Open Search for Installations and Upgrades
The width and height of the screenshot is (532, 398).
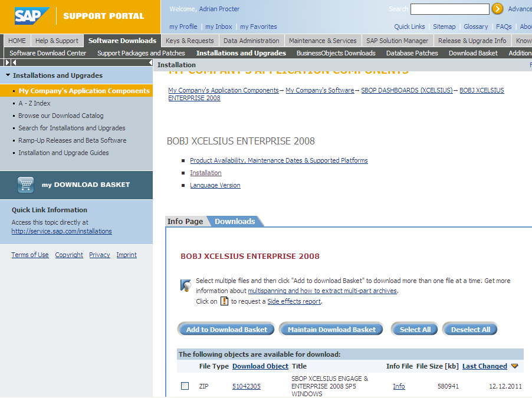(72, 128)
